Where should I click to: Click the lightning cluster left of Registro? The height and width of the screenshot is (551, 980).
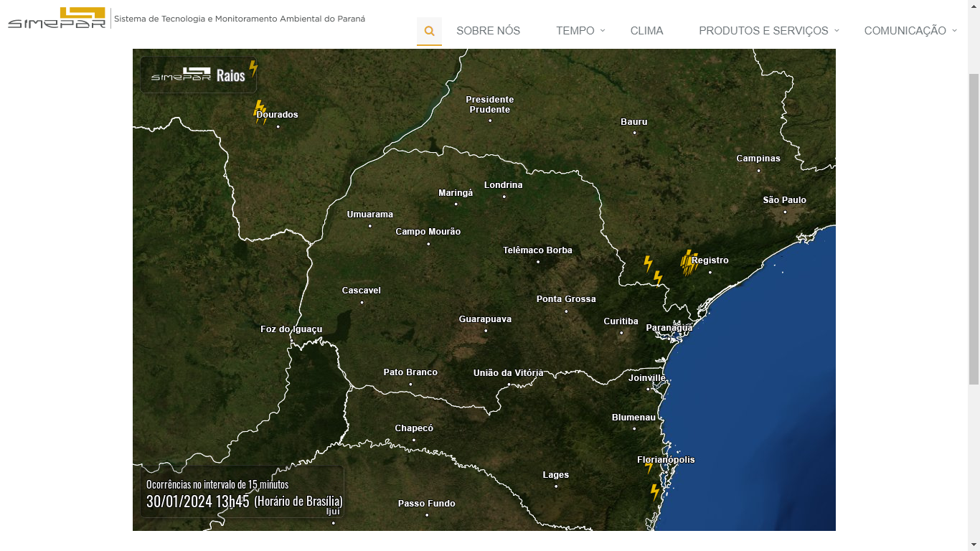689,263
